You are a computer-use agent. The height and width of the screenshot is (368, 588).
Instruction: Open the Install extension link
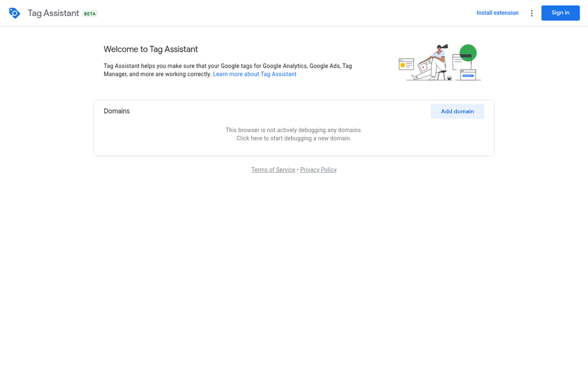(x=498, y=13)
